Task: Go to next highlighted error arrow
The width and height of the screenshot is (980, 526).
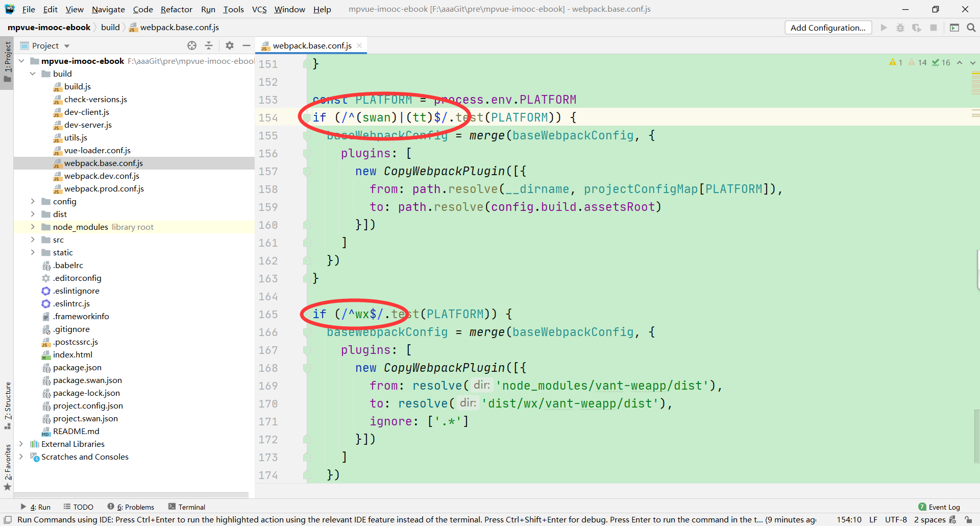Action: [973, 62]
